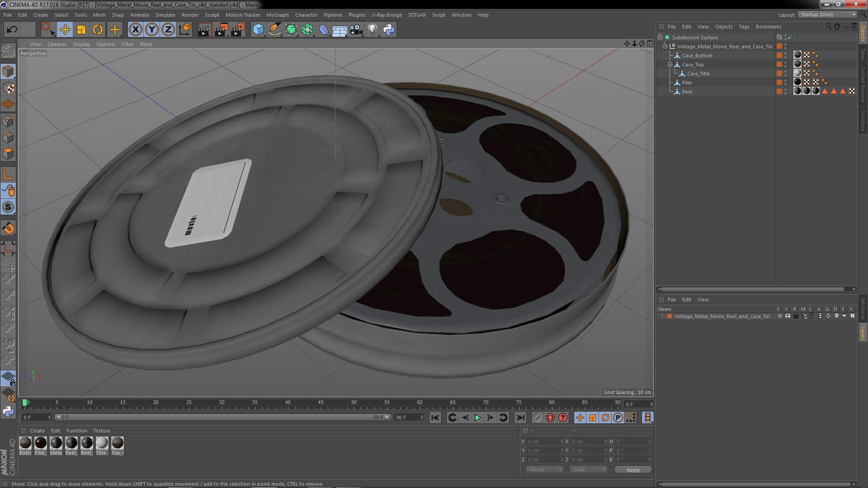Toggle Reel layer color square
Screen dimensions: 868x488
[x=779, y=92]
